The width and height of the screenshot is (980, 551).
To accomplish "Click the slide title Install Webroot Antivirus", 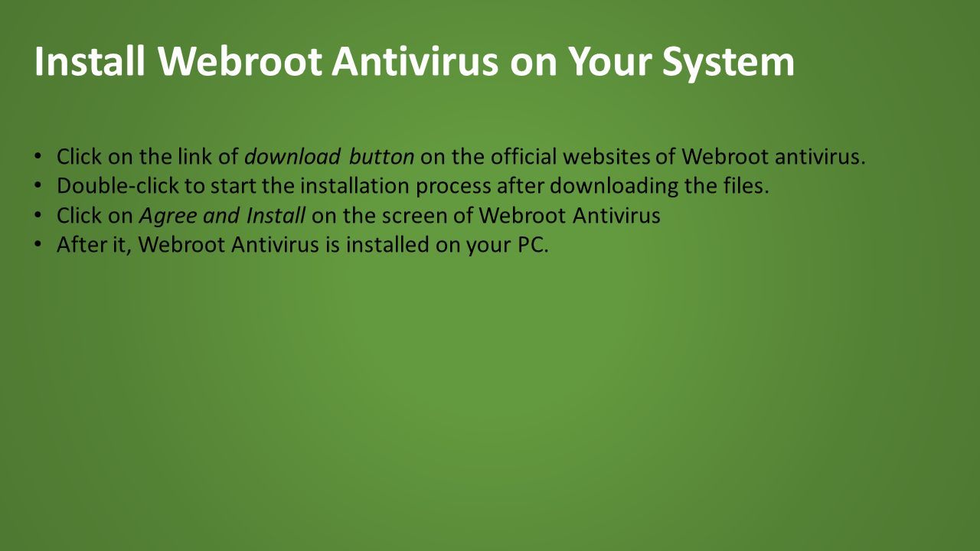I will [414, 63].
